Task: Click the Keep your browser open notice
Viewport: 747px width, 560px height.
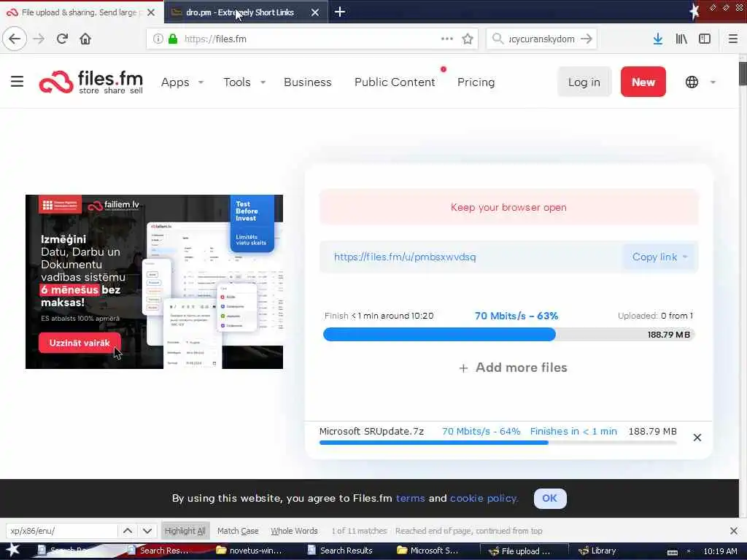Action: 508,207
